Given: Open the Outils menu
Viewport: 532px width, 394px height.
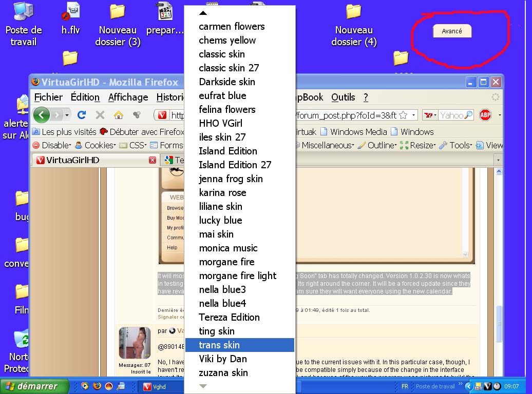Looking at the screenshot, I should pos(343,97).
